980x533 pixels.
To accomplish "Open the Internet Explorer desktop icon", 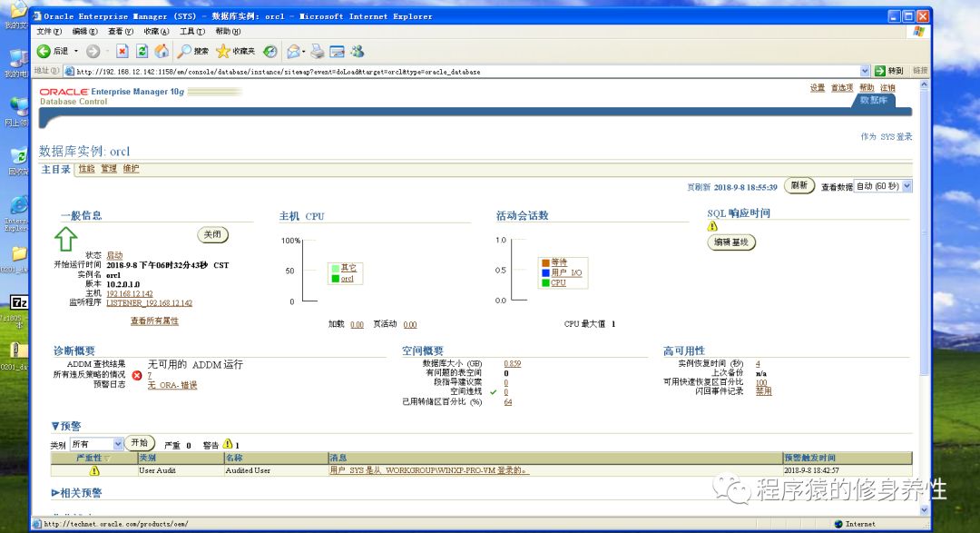I will (x=19, y=205).
